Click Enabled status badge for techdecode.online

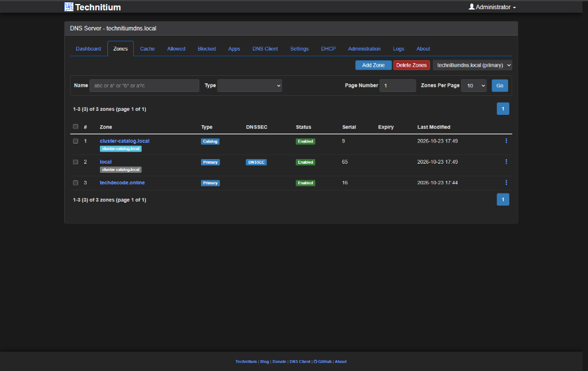pos(305,183)
